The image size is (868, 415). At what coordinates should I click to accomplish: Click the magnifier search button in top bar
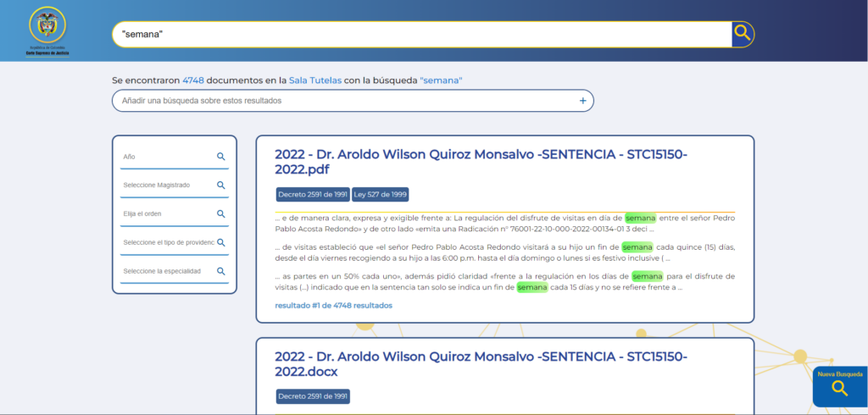coord(743,34)
